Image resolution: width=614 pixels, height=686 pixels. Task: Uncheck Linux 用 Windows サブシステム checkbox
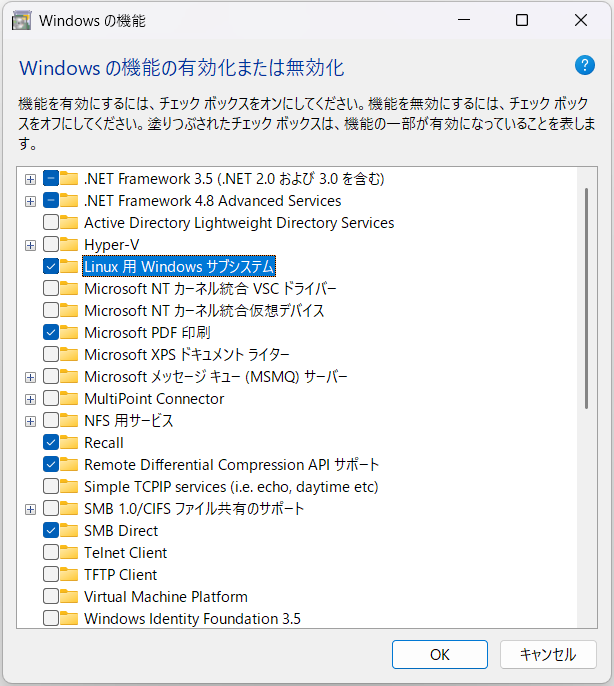click(x=51, y=266)
